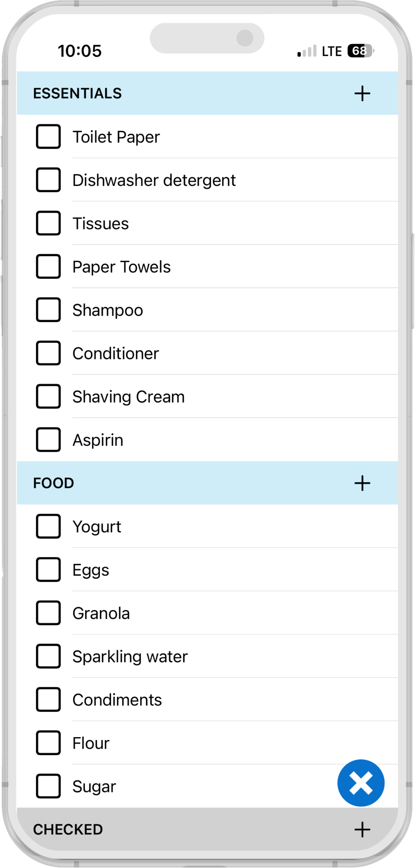This screenshot has width=415, height=868.
Task: Mark the Tissues checkbox as done
Action: tap(48, 223)
